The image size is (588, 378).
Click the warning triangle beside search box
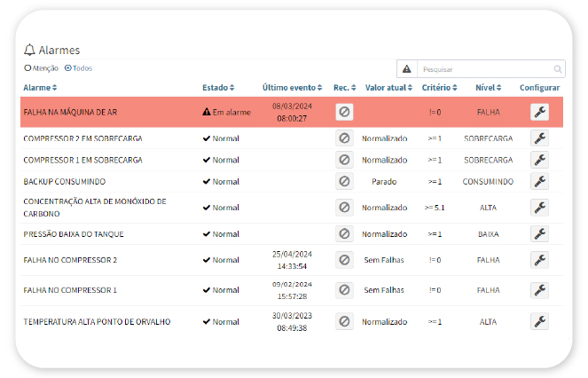click(x=406, y=69)
